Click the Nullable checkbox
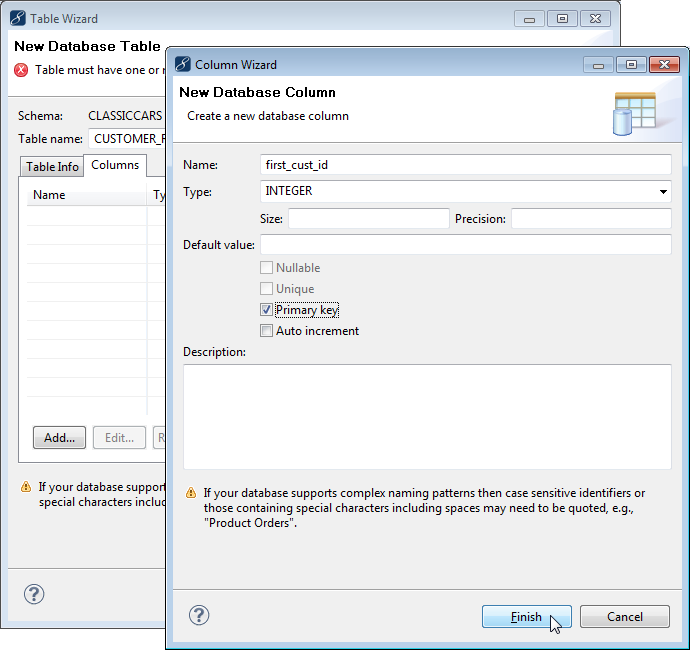 coord(267,268)
